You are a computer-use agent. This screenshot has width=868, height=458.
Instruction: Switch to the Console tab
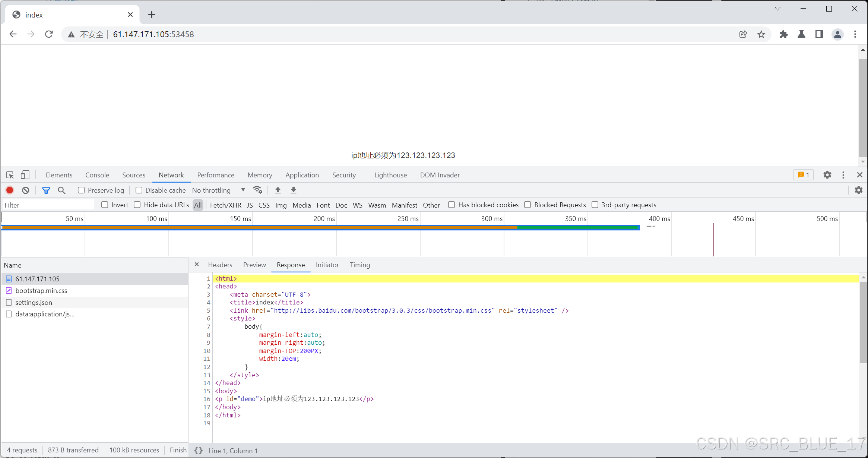click(x=97, y=175)
